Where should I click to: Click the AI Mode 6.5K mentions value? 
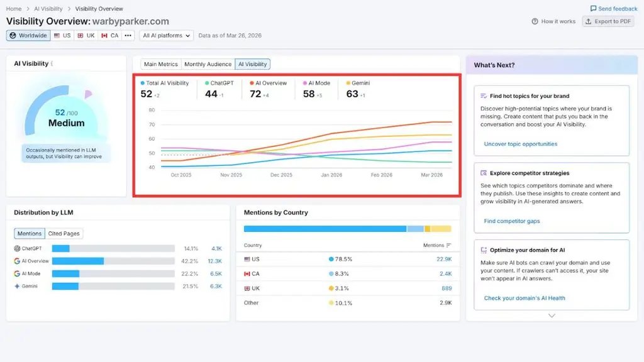tap(216, 274)
